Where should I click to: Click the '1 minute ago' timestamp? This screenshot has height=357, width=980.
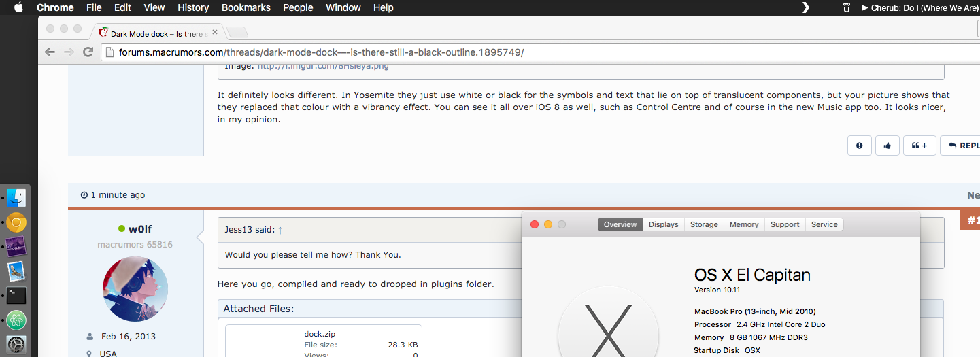[118, 195]
